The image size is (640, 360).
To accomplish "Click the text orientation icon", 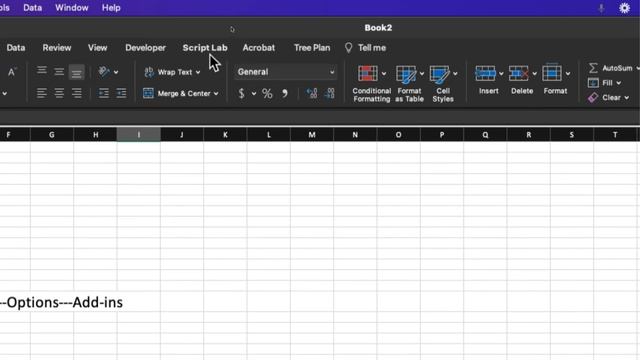I will tap(104, 72).
